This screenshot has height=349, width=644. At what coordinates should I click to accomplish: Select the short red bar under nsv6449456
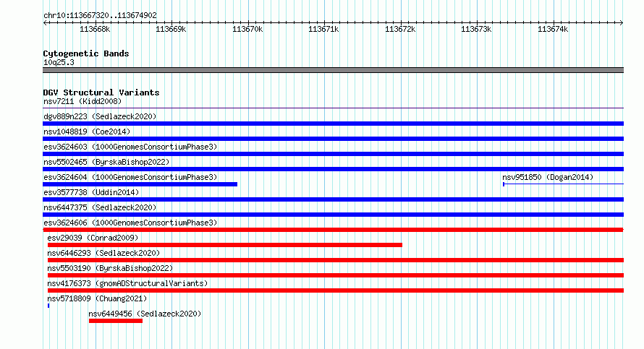(116, 321)
